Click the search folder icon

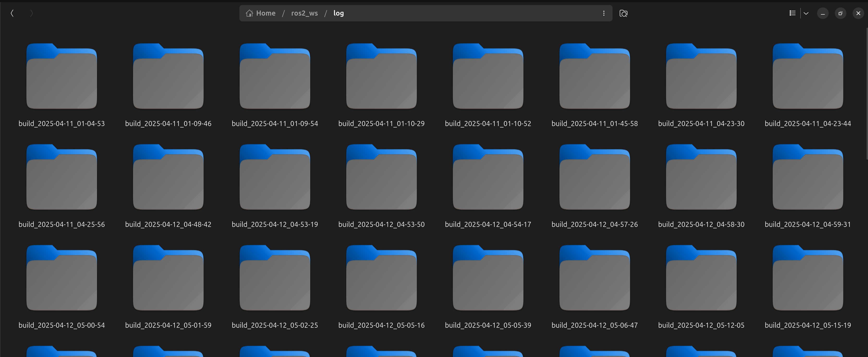[623, 13]
